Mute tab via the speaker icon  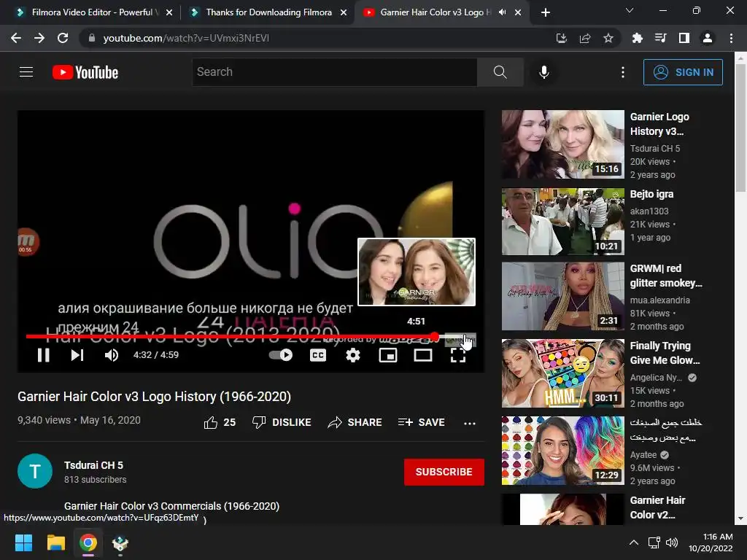coord(502,12)
